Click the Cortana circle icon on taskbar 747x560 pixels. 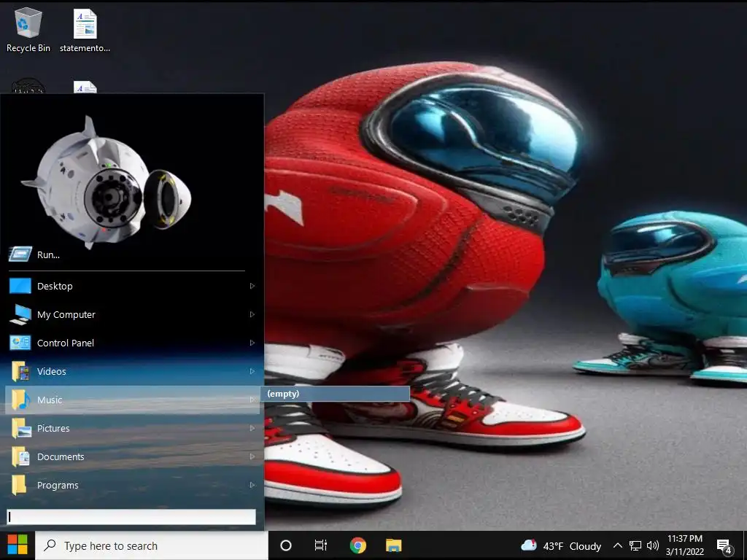coord(285,545)
